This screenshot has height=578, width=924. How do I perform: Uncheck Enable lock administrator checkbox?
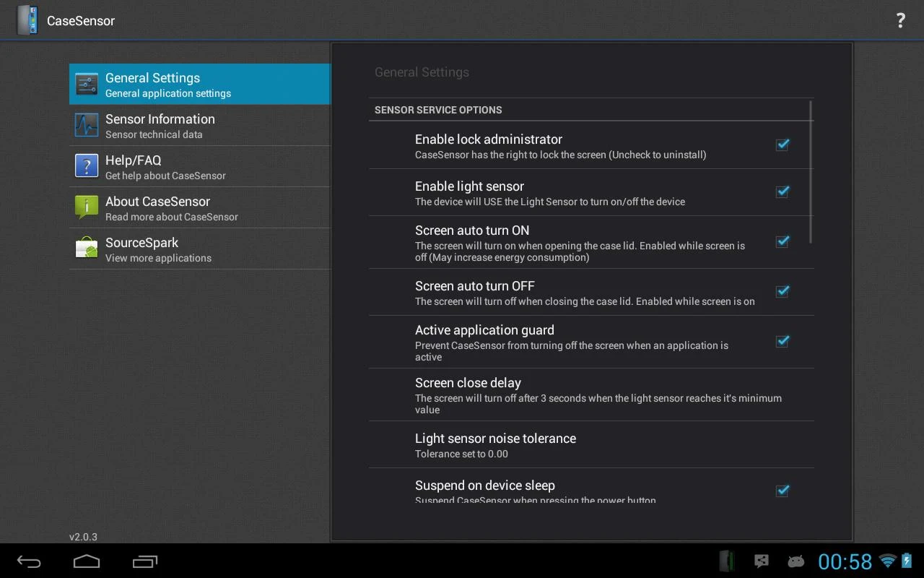[782, 144]
